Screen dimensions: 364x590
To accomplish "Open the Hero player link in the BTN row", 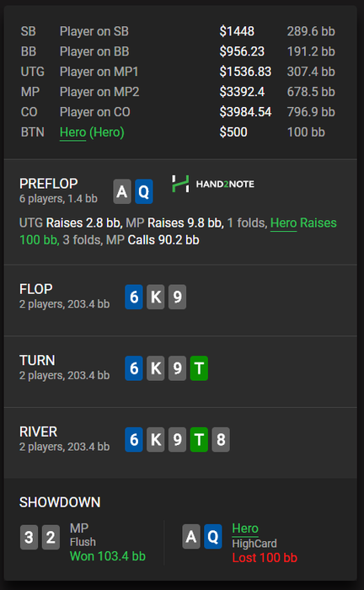I will click(73, 132).
